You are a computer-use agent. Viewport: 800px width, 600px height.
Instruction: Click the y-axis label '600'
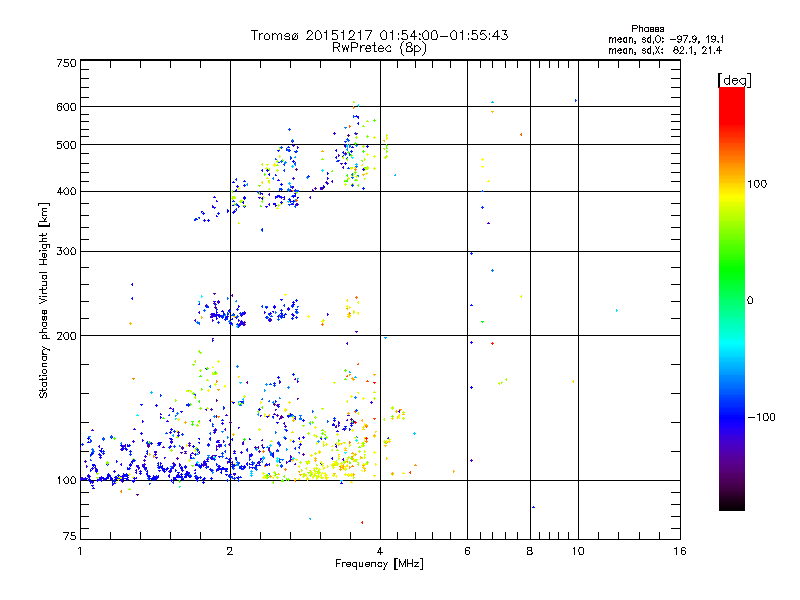(66, 107)
